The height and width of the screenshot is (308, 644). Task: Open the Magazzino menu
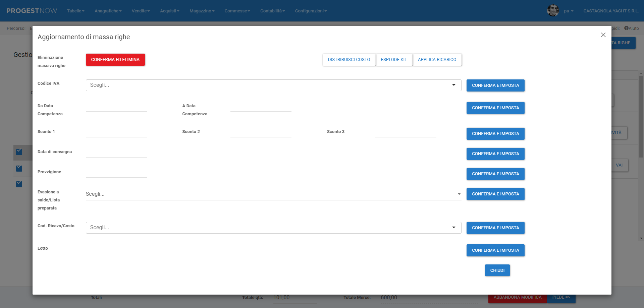tap(202, 11)
